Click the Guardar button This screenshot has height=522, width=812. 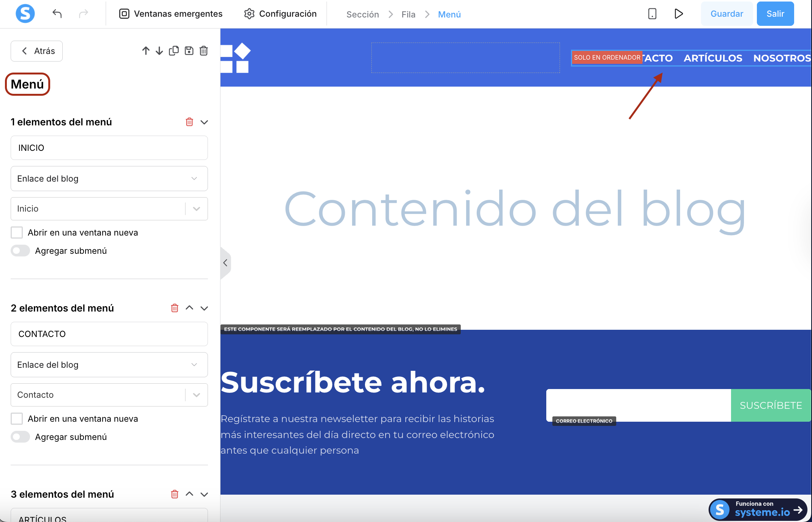click(726, 14)
